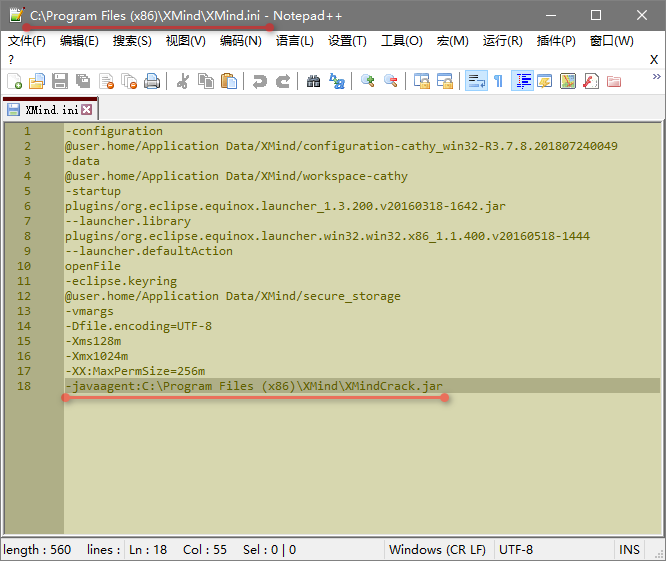Image resolution: width=666 pixels, height=561 pixels.
Task: Click the X button on the menu bar
Action: pos(654,59)
